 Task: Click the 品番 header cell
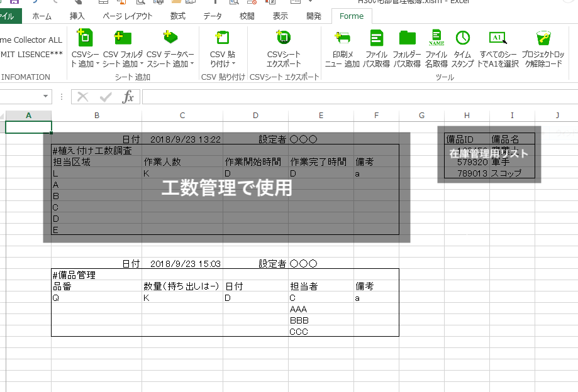click(x=97, y=286)
